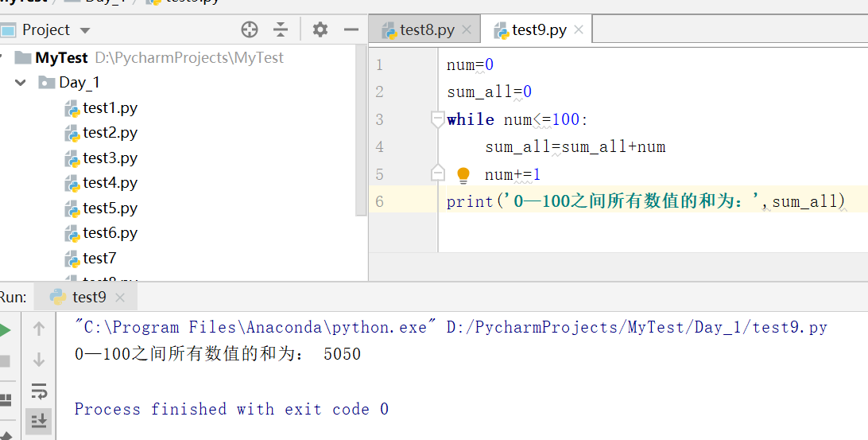This screenshot has width=868, height=440.
Task: Open test4.py in the project tree
Action: pyautogui.click(x=110, y=183)
